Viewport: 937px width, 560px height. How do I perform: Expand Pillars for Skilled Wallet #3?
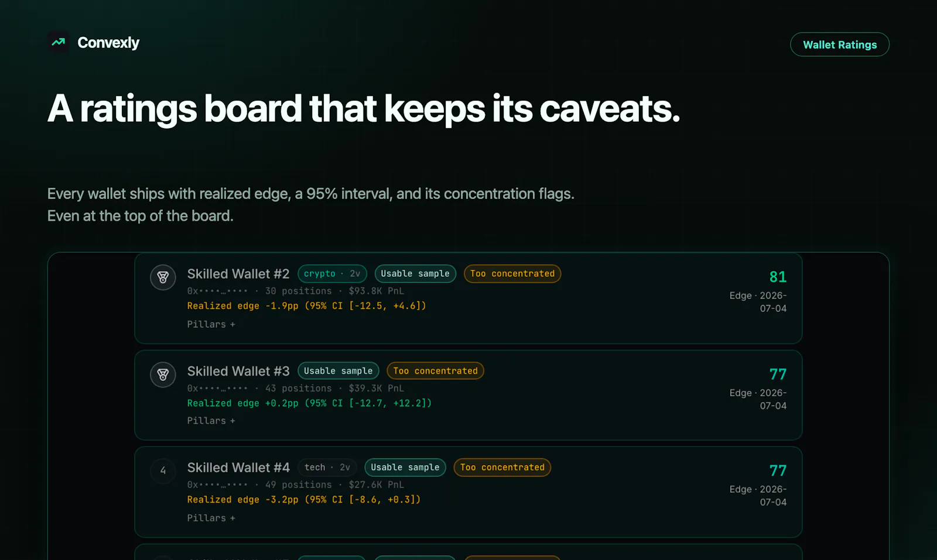click(x=211, y=421)
